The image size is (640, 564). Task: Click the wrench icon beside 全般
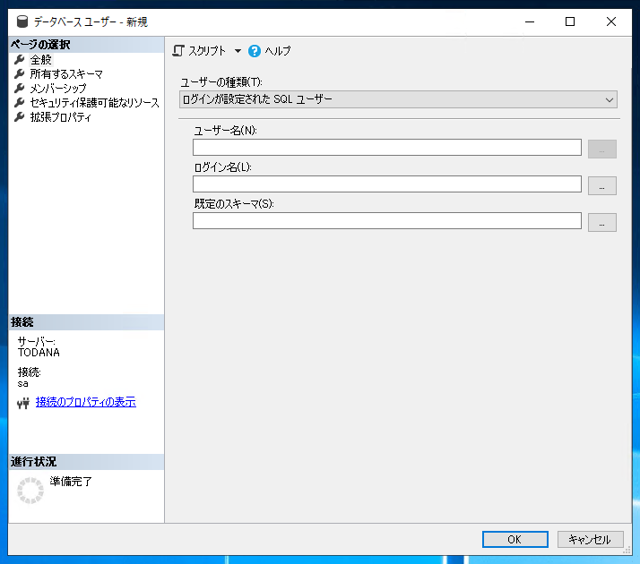tap(19, 60)
